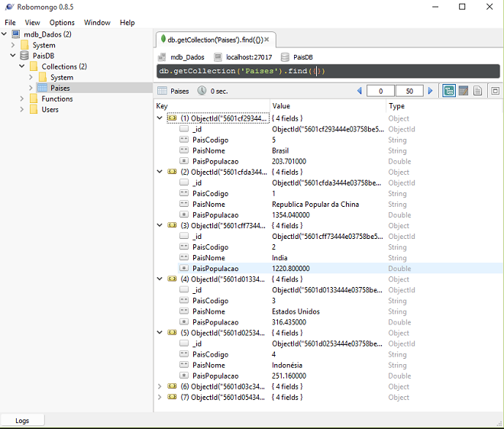The image size is (504, 429).
Task: Collapse the mdb_Dados (2) server node
Action: coord(4,34)
